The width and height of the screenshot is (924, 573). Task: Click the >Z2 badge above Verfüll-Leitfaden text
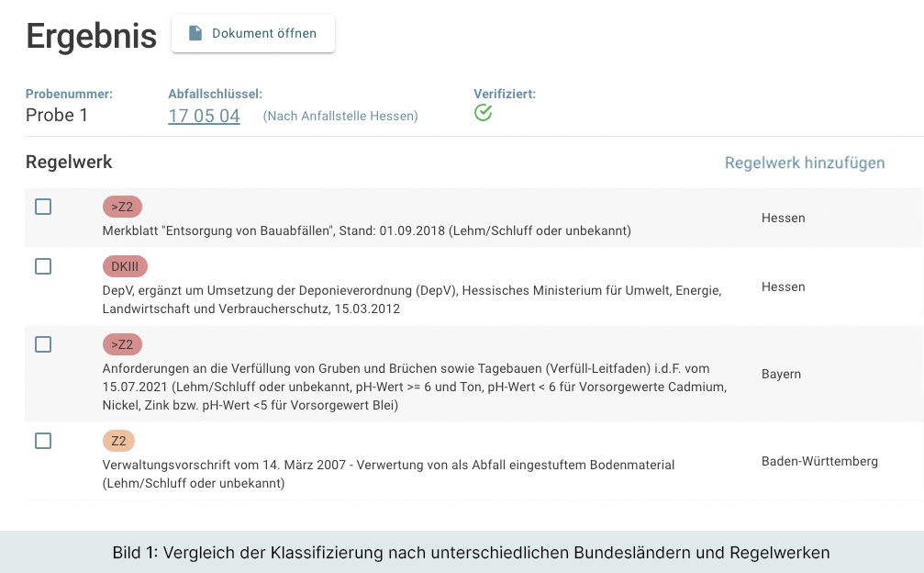tap(122, 344)
